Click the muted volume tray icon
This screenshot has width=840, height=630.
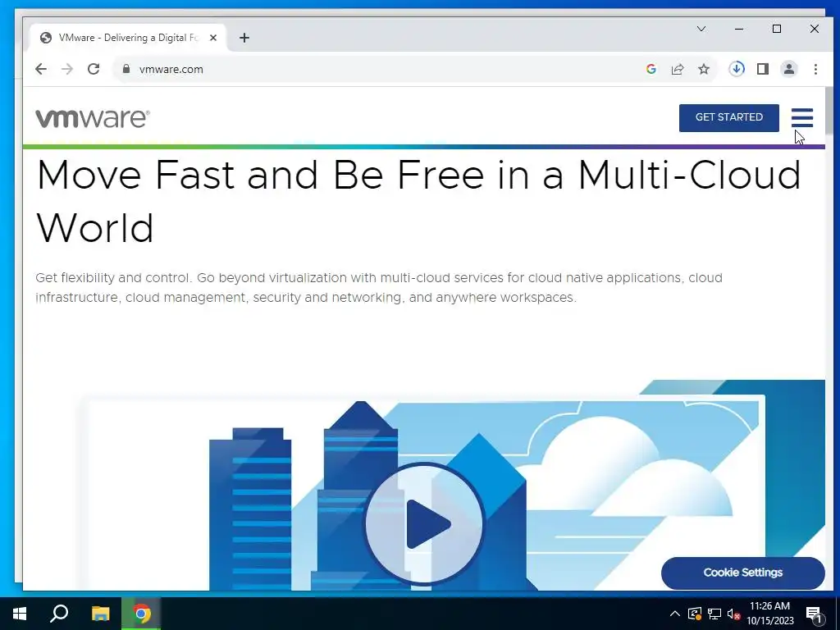pos(733,614)
